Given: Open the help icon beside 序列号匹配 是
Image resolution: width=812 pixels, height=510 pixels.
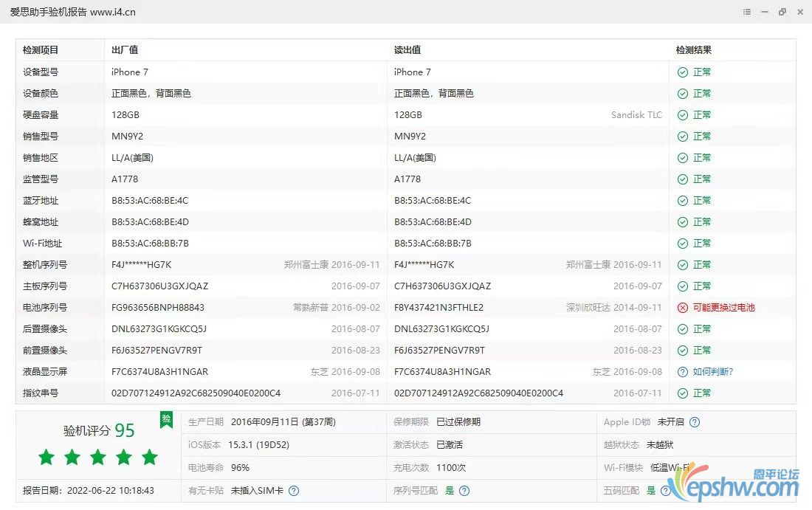Looking at the screenshot, I should [464, 491].
